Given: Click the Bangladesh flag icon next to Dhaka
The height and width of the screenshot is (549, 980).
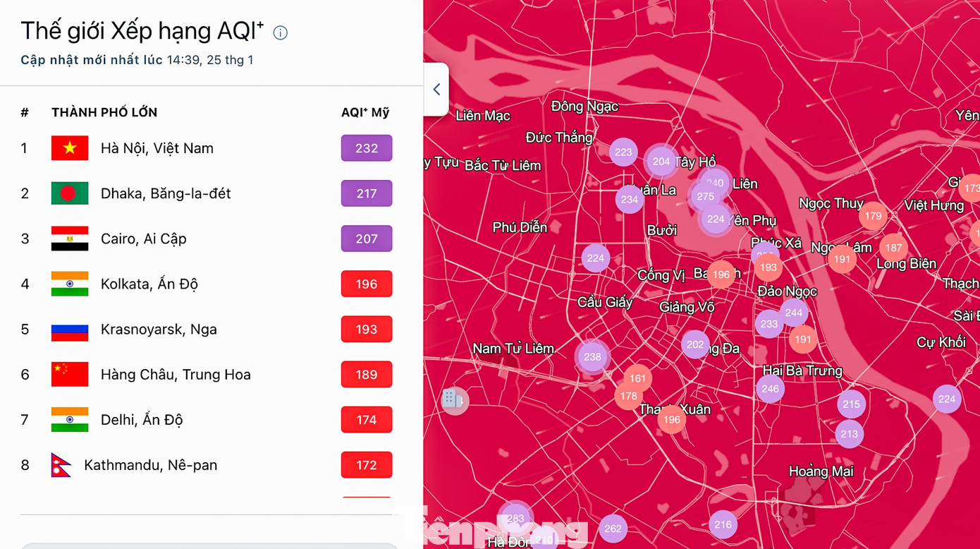Looking at the screenshot, I should (70, 193).
